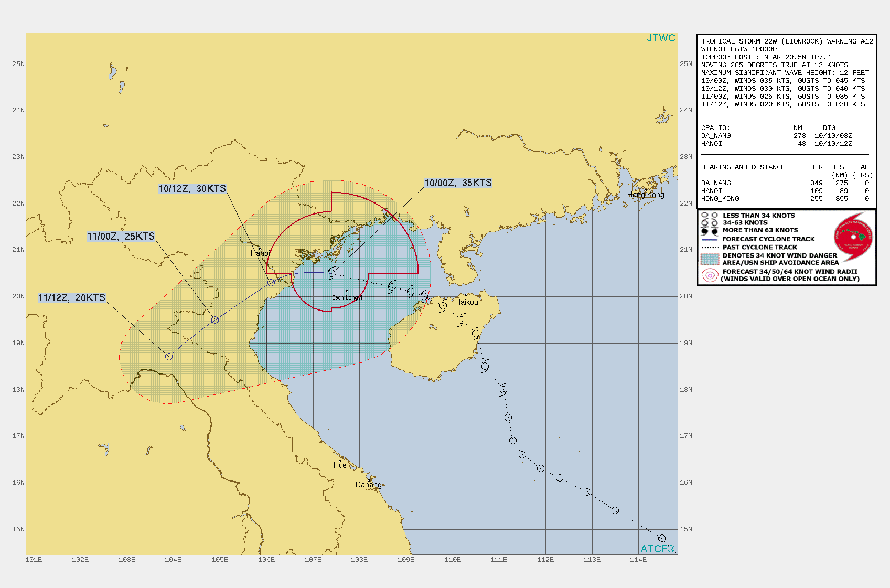Image resolution: width=890 pixels, height=588 pixels.
Task: Click the '10/00Z, WINDS 035 KTS' forecast line
Action: click(x=783, y=81)
